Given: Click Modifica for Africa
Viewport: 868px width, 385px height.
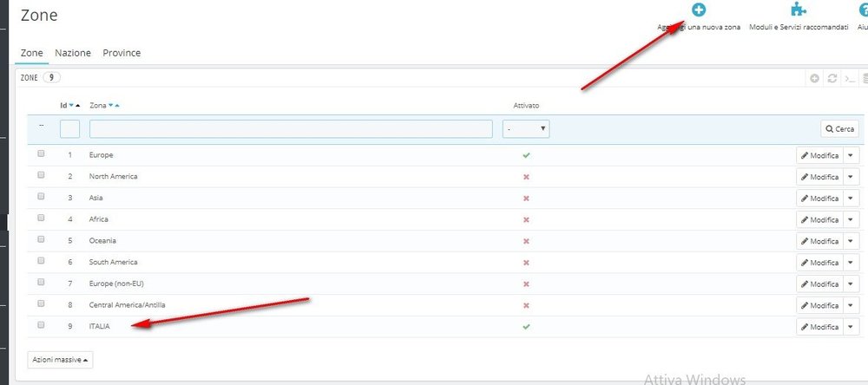Looking at the screenshot, I should coord(820,219).
